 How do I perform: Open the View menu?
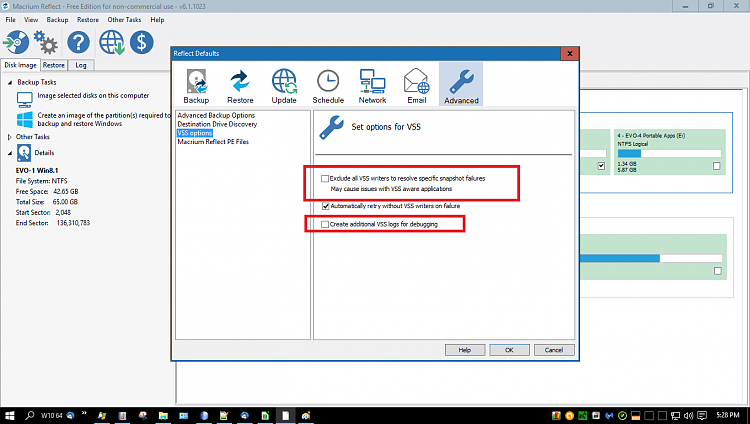pos(31,20)
